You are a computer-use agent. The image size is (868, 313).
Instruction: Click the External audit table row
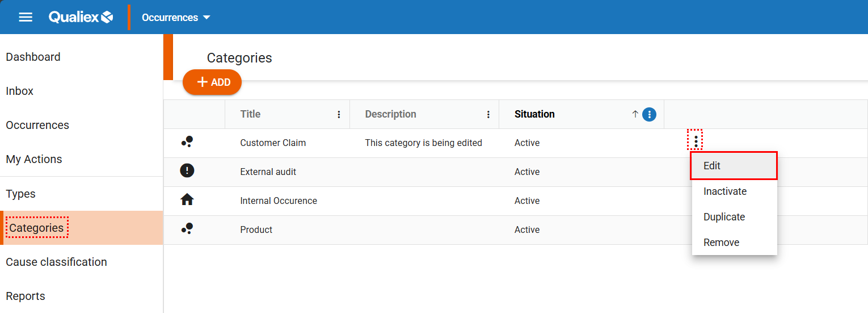[x=397, y=172]
